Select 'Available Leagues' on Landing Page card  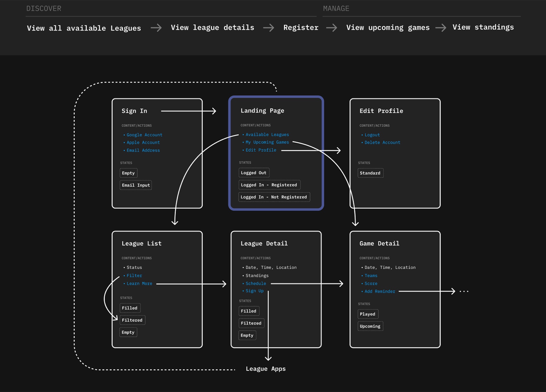click(x=267, y=135)
